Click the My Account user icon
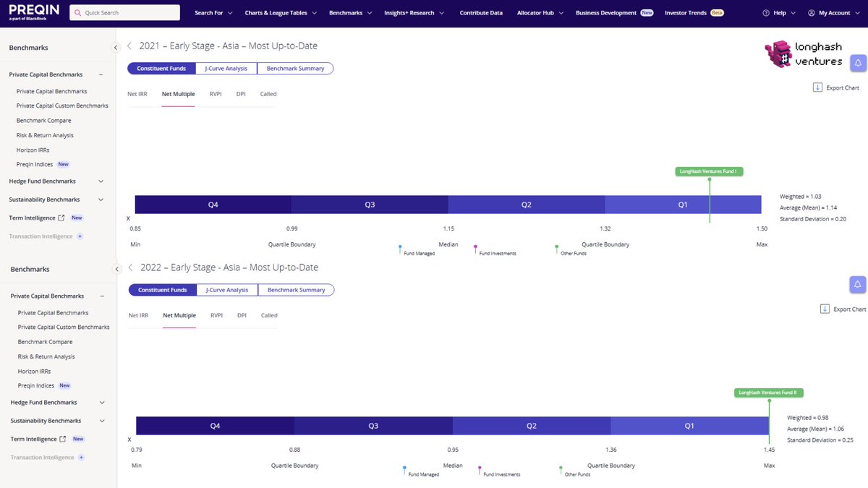The height and width of the screenshot is (488, 868). point(812,13)
